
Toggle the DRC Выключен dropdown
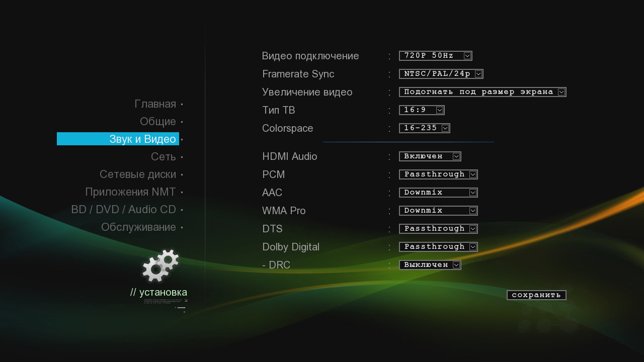pos(430,265)
